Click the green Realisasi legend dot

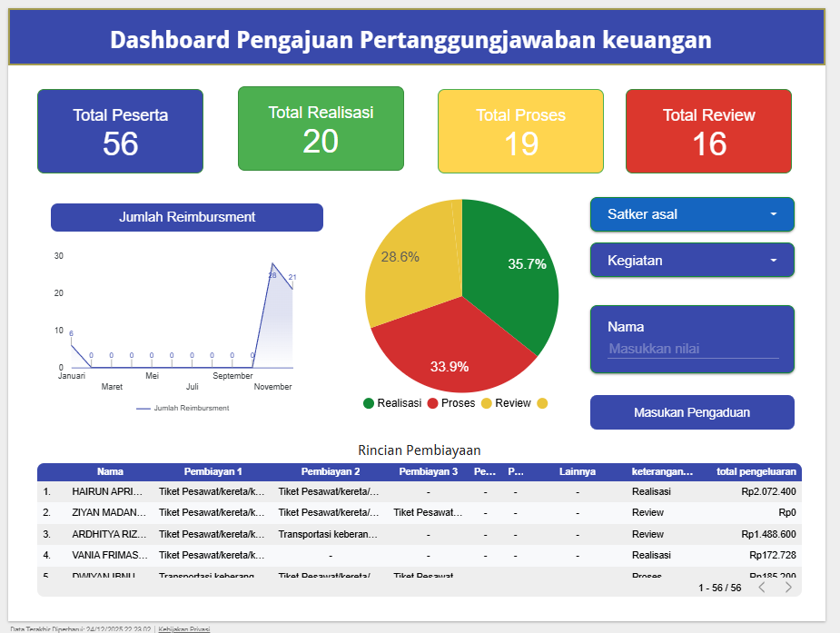click(x=369, y=403)
